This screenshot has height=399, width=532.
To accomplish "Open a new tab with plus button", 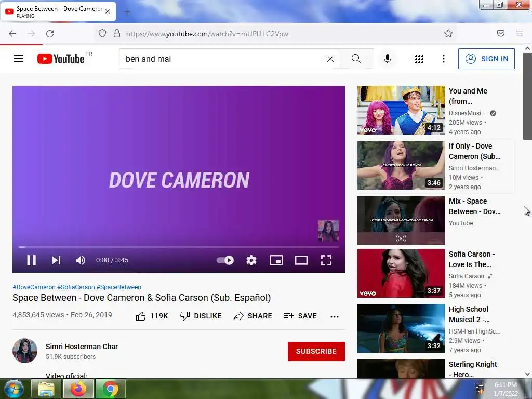I will coord(127,12).
